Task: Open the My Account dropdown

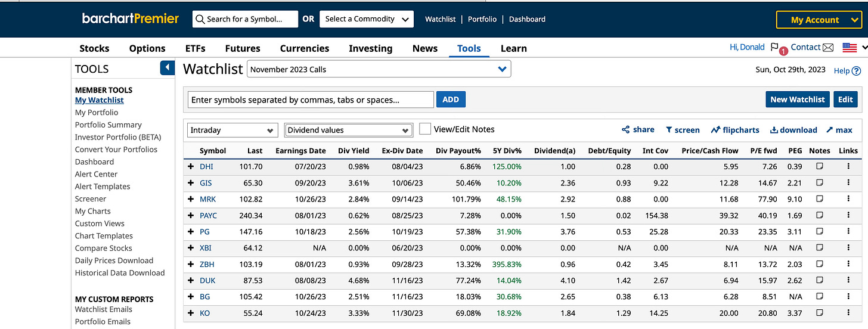Action: 819,20
